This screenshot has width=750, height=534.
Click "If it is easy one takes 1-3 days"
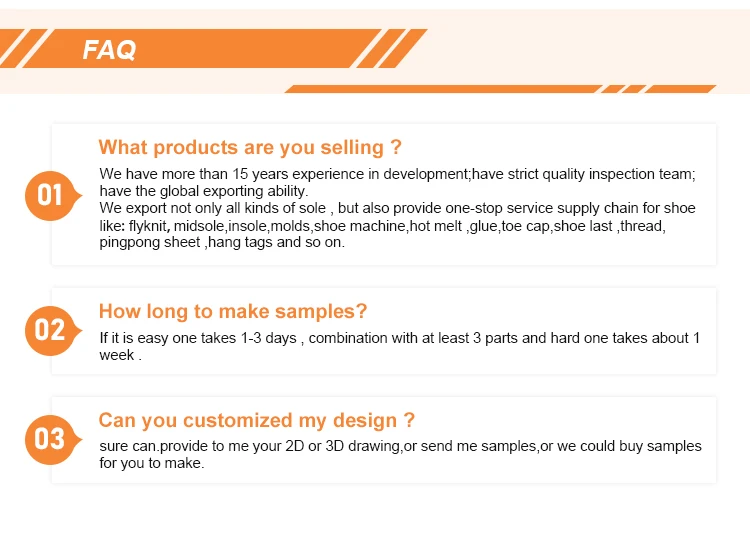pyautogui.click(x=399, y=338)
